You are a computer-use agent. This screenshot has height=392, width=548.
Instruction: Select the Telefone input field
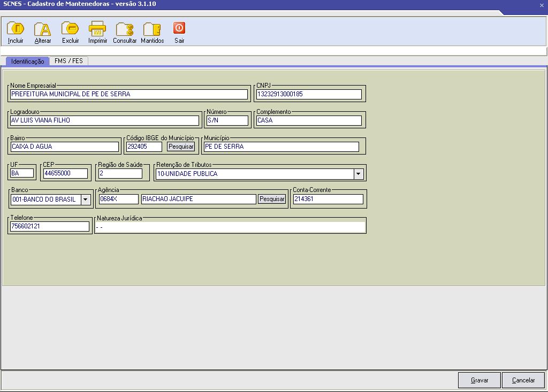point(50,226)
